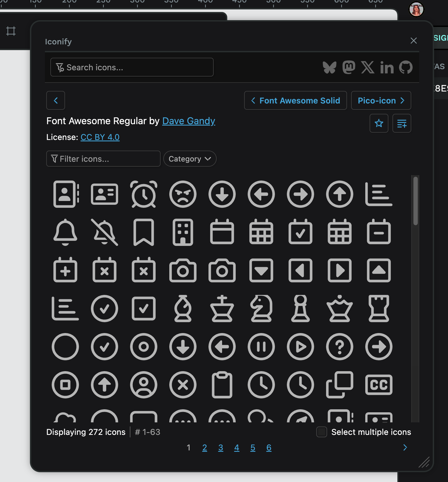This screenshot has width=448, height=482.
Task: Toggle the star favorite for this icon set
Action: 379,123
